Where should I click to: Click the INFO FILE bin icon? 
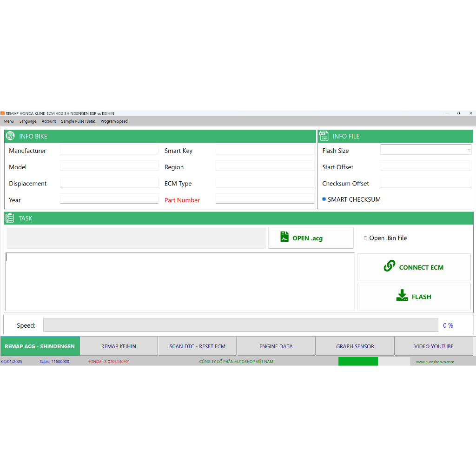coord(324,136)
